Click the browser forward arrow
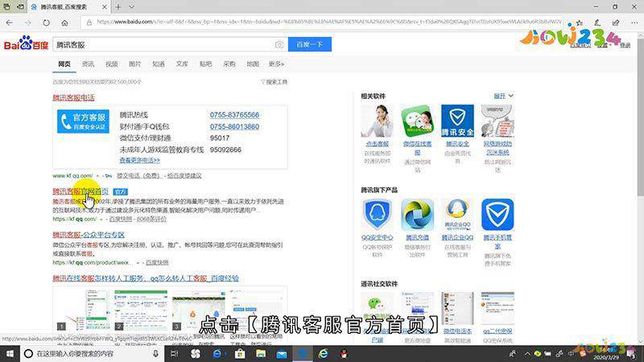This screenshot has width=644, height=362. tap(27, 23)
